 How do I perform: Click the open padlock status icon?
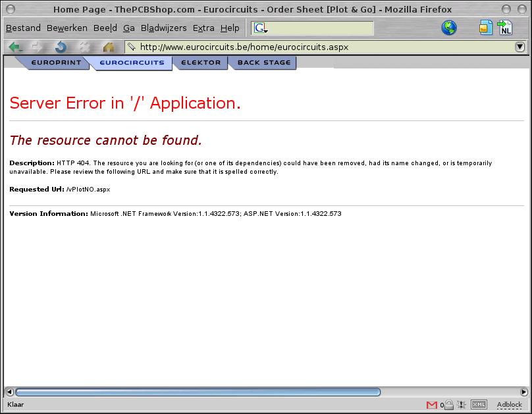click(449, 404)
